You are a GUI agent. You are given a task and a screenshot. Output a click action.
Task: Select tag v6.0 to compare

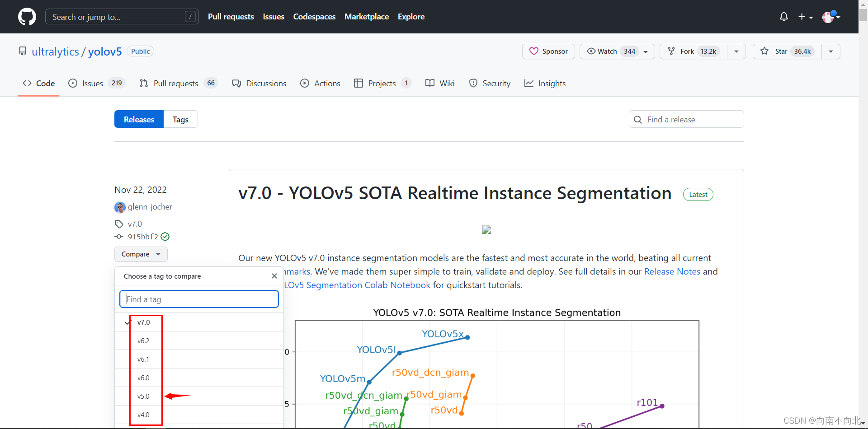pyautogui.click(x=199, y=378)
